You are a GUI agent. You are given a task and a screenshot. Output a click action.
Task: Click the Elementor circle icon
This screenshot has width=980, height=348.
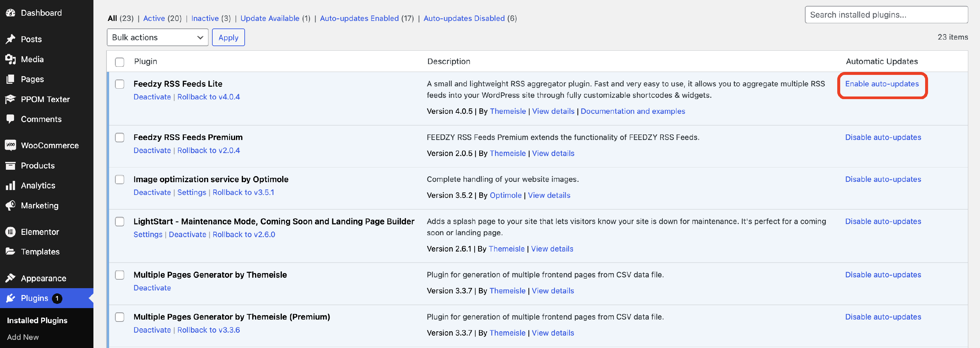coord(10,232)
